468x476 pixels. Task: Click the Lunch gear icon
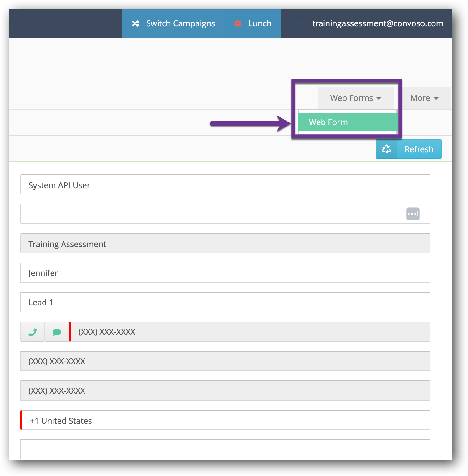[x=238, y=23]
